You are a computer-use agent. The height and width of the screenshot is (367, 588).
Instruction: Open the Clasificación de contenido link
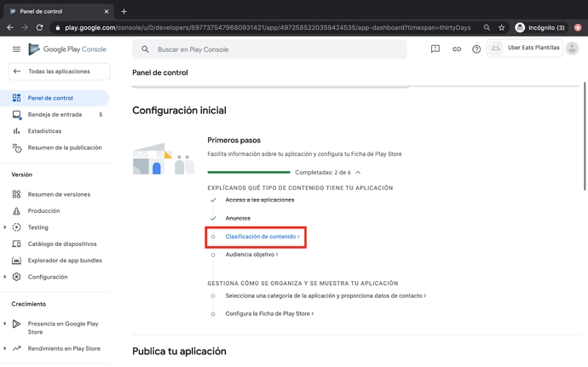click(x=261, y=237)
